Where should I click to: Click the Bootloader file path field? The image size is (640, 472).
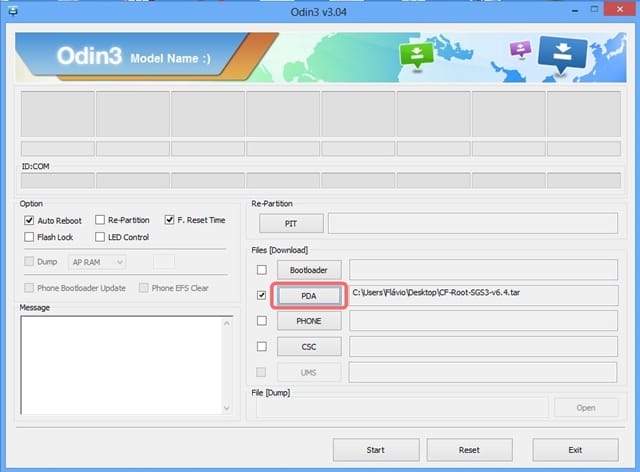pyautogui.click(x=483, y=270)
